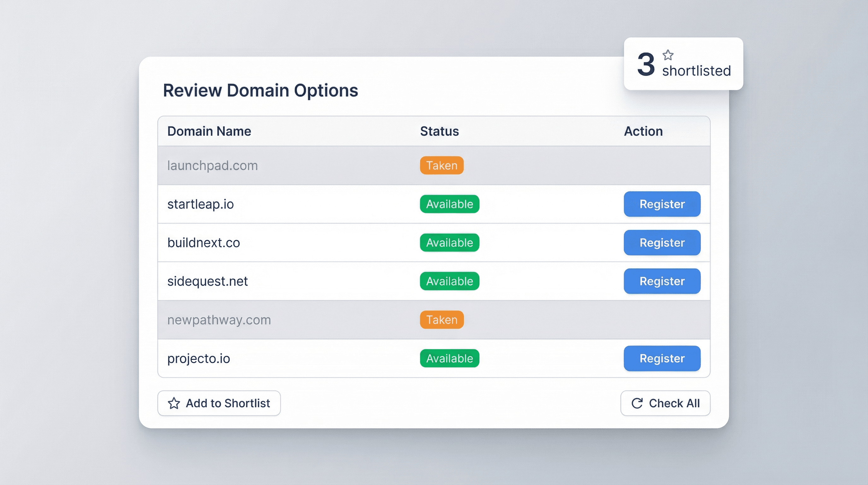Screen dimensions: 868x485
Task: Click the Check All button
Action: [x=665, y=403]
